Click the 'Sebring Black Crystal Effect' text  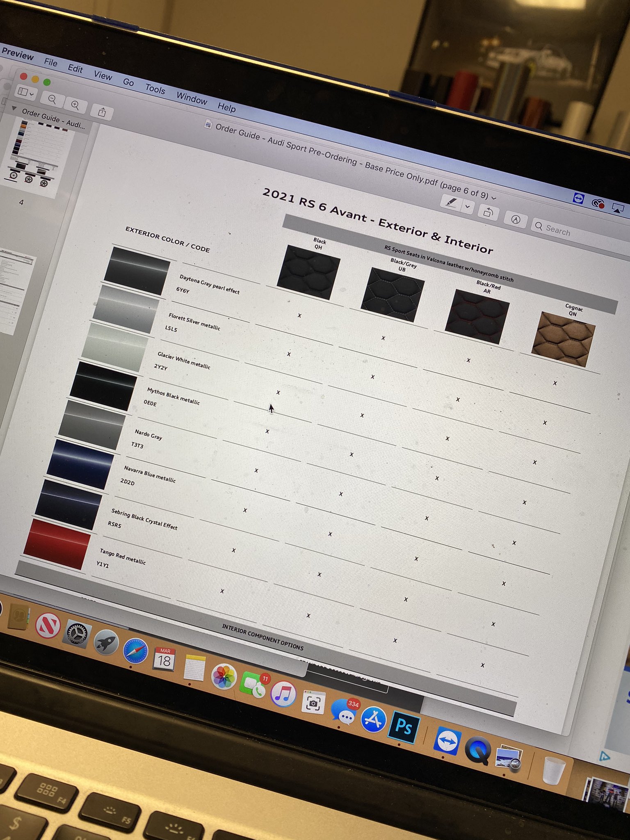pos(144,519)
